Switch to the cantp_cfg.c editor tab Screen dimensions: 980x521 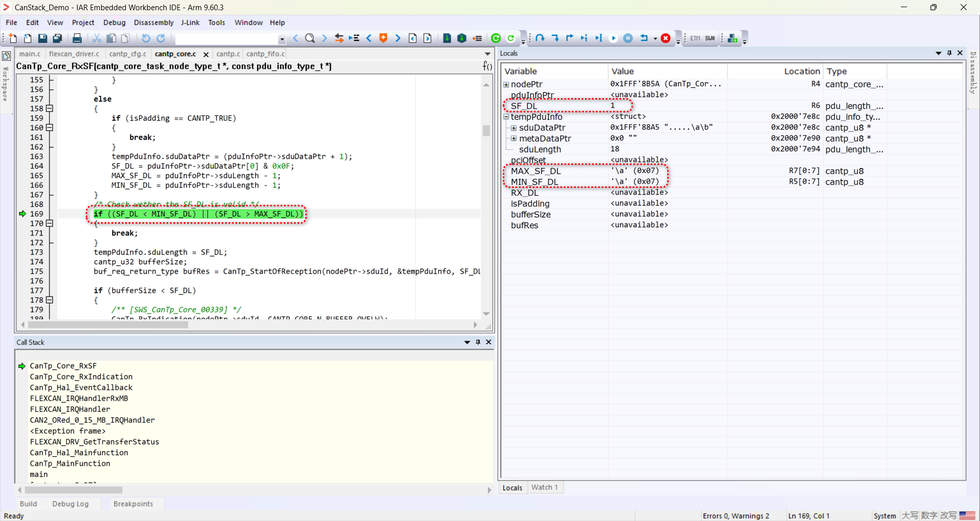point(127,54)
